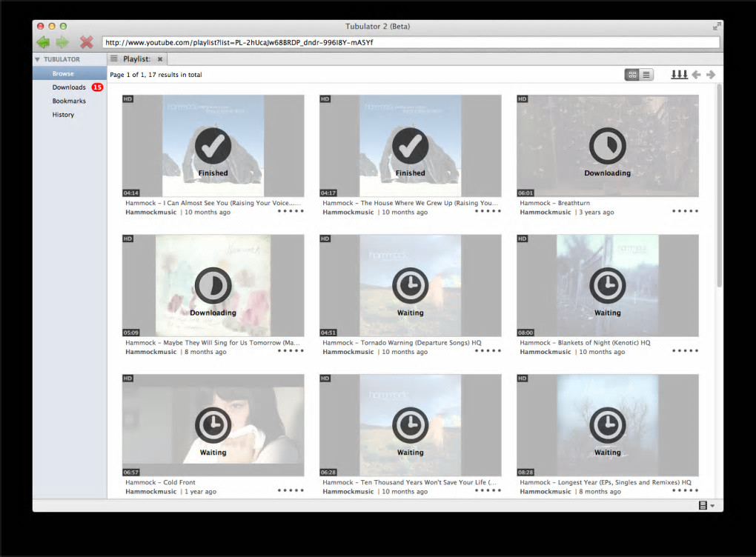Open Ten Thousand Years thumbnail
Image resolution: width=756 pixels, height=557 pixels.
tap(411, 425)
